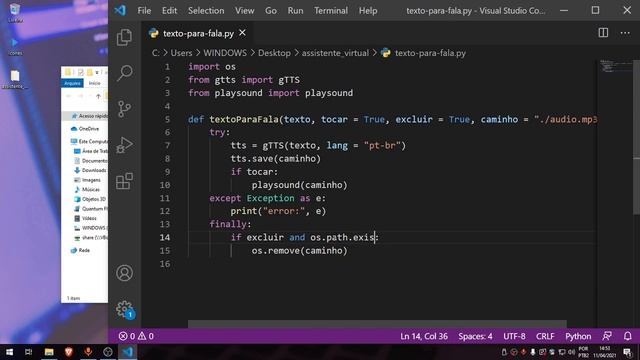Open Task View on taskbar
This screenshot has height=360, width=640.
coord(29,352)
